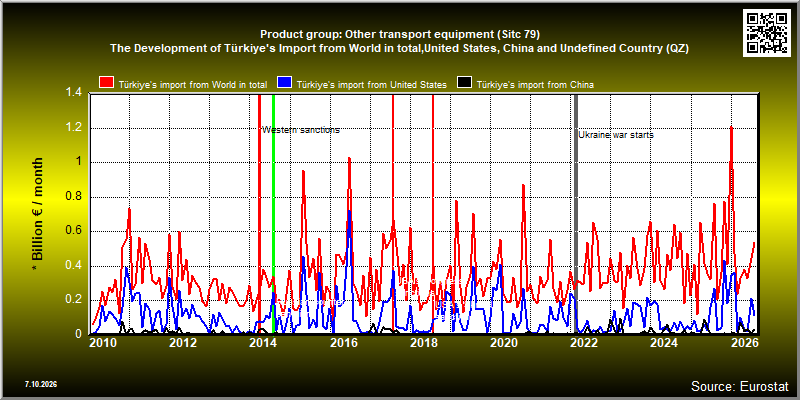Click the y-axis value 0.2
Screen dimensions: 800x400
(x=74, y=300)
